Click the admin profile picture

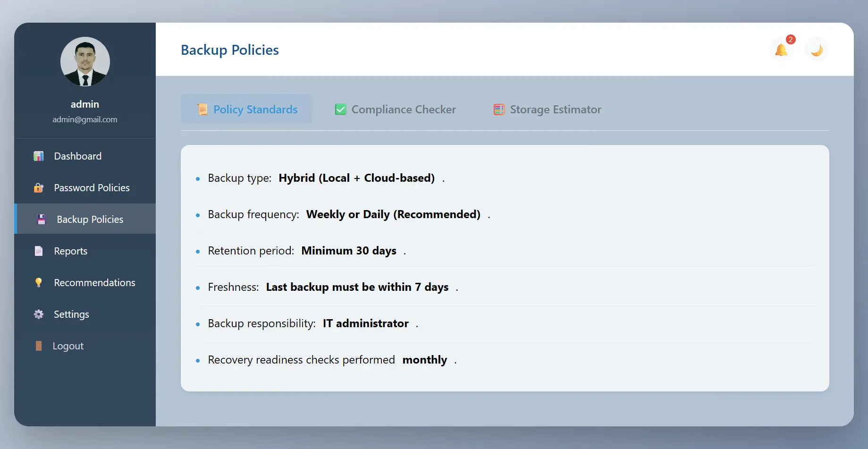[x=85, y=62]
